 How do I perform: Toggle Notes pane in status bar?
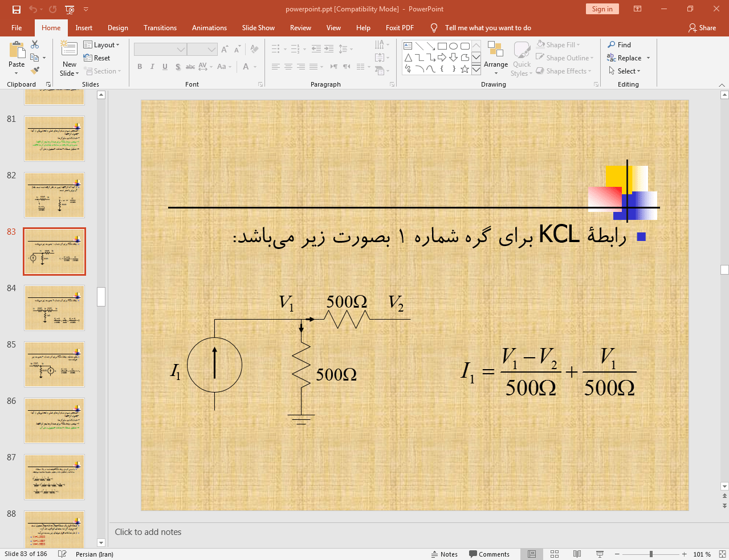pyautogui.click(x=445, y=554)
